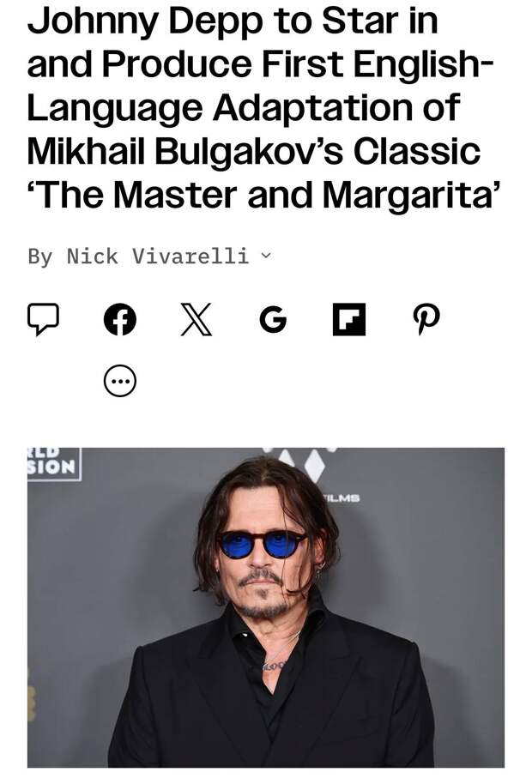Expand the chevron beside Nick Vivarelli
The height and width of the screenshot is (778, 532).
click(x=267, y=256)
